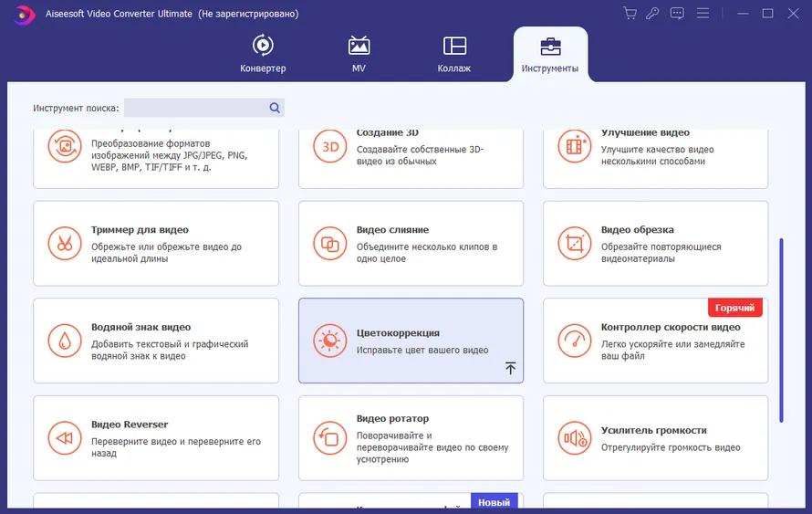Open the feedback chat icon
This screenshot has width=812, height=514.
[x=677, y=14]
